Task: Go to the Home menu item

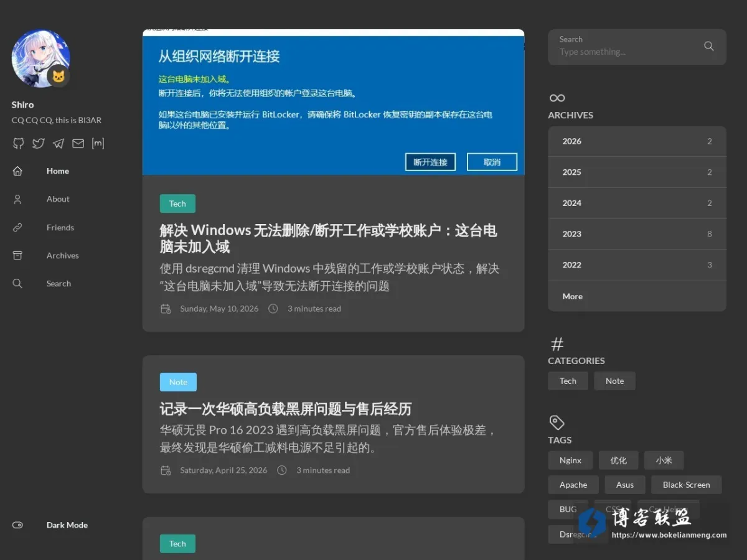Action: [58, 171]
